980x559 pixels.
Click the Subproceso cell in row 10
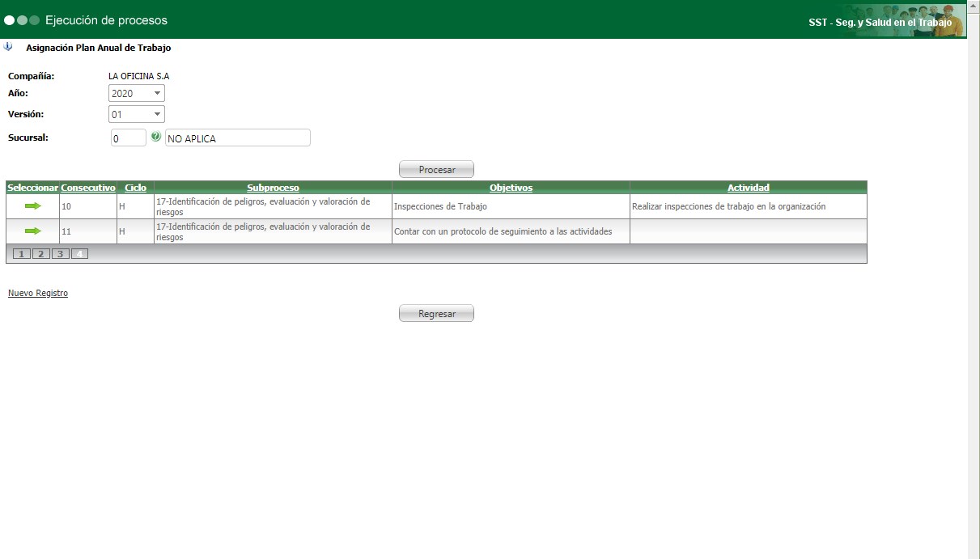(273, 206)
